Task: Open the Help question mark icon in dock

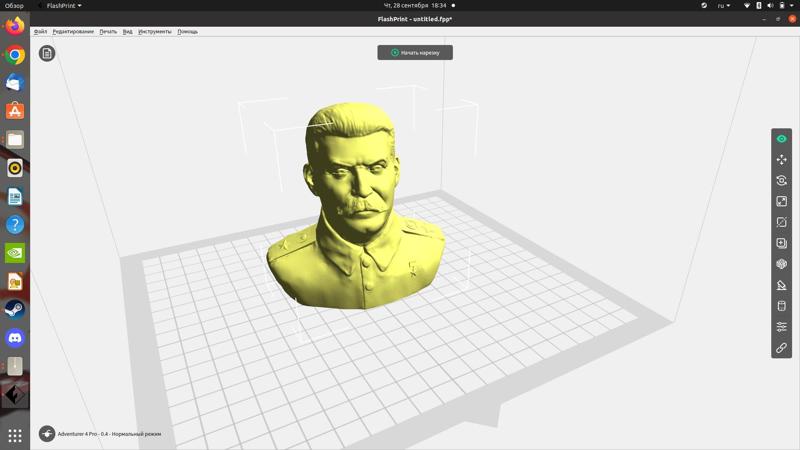Action: pos(15,224)
